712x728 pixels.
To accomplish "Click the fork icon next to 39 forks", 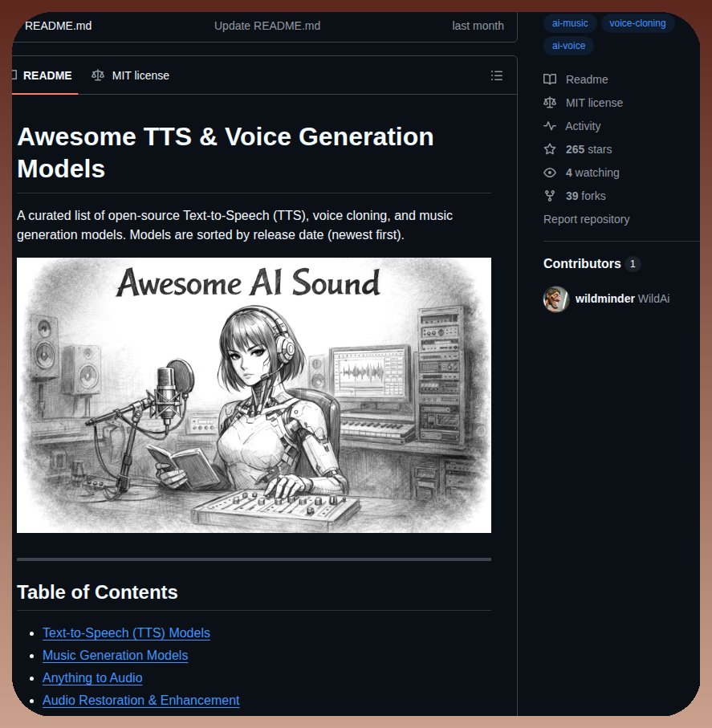I will [x=549, y=196].
